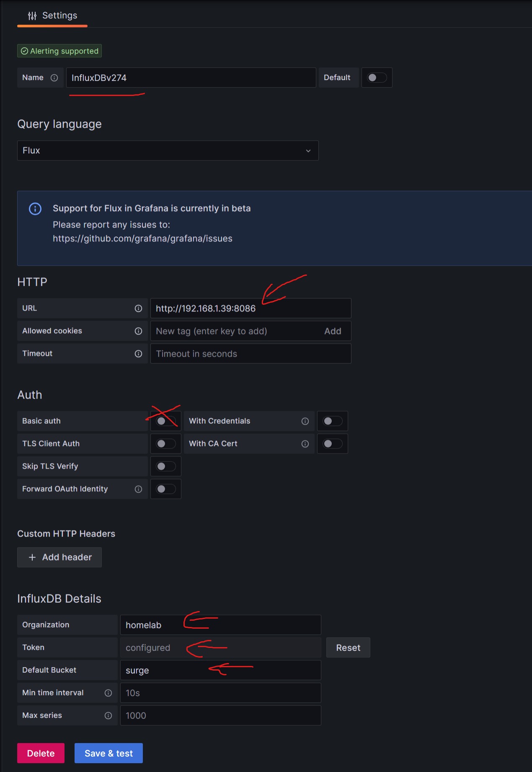The width and height of the screenshot is (532, 772).
Task: Focus the Max series field
Action: pos(220,715)
